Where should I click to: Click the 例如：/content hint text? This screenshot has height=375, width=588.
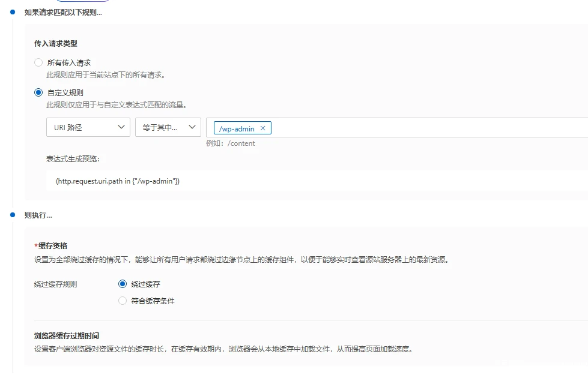pyautogui.click(x=230, y=143)
